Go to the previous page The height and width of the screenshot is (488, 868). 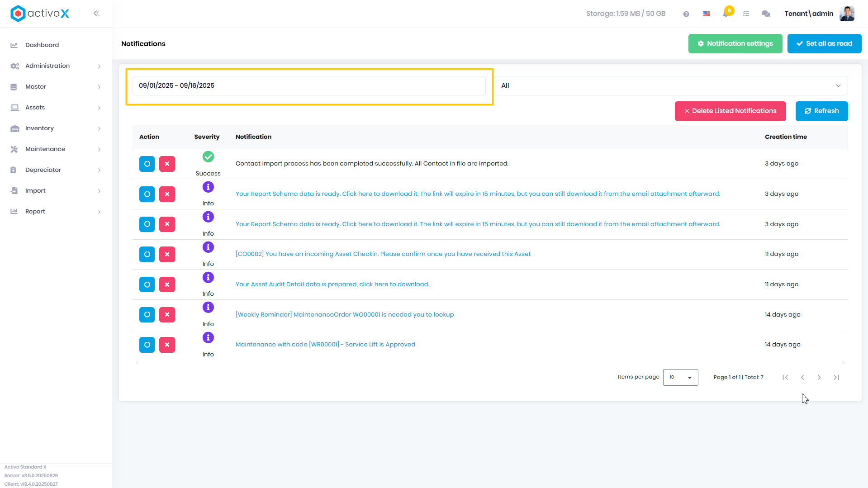tap(802, 377)
